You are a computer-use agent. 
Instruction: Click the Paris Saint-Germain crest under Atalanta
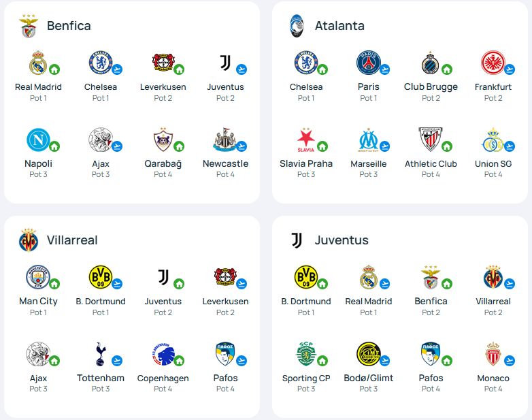point(369,63)
